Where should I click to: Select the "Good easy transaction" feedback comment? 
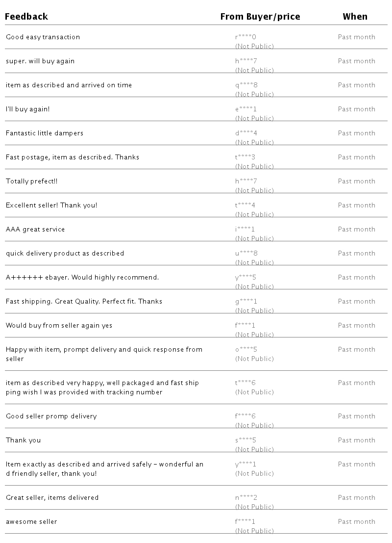pyautogui.click(x=43, y=37)
